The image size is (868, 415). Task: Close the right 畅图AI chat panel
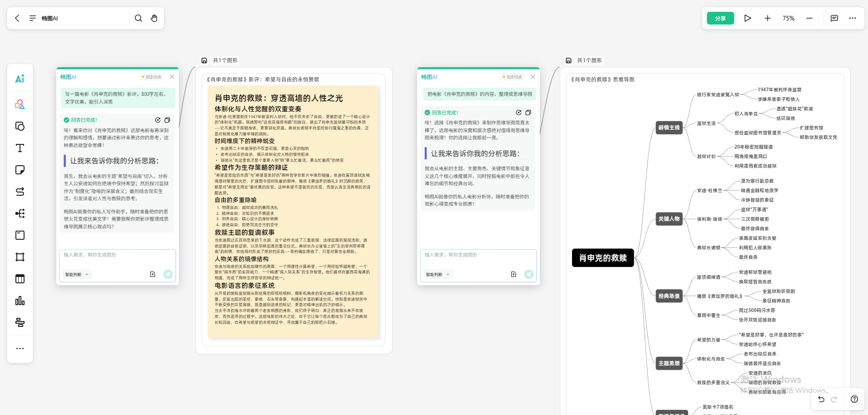[533, 77]
